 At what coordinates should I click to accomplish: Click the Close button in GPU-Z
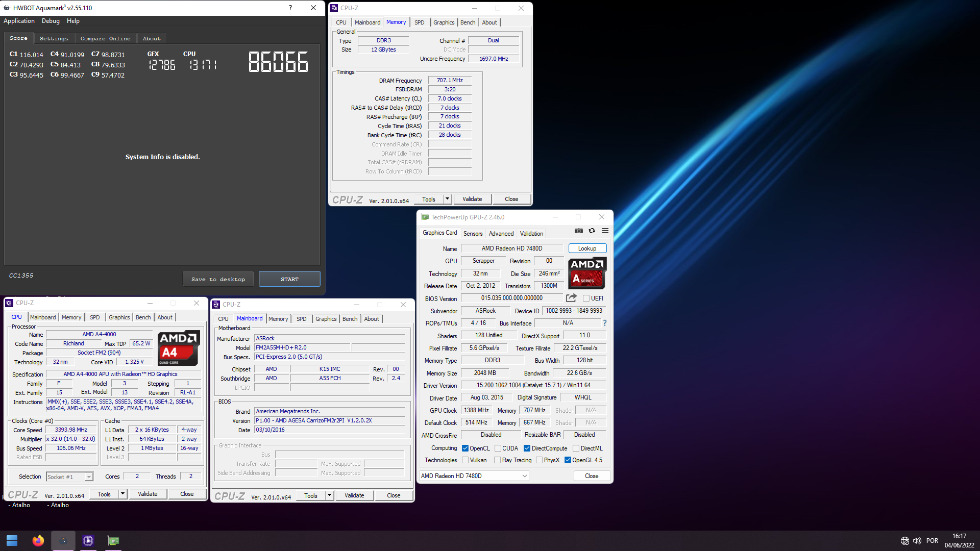coord(592,476)
